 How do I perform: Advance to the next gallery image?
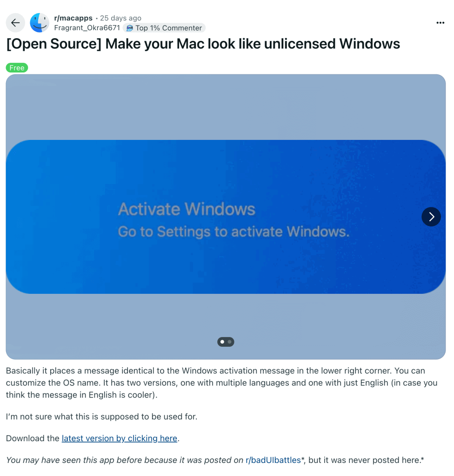point(431,217)
